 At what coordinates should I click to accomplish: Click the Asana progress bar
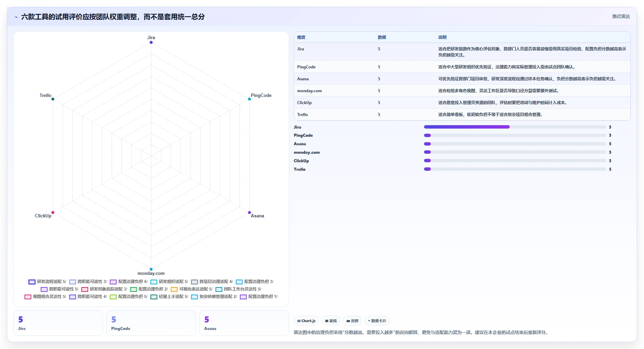tap(515, 144)
